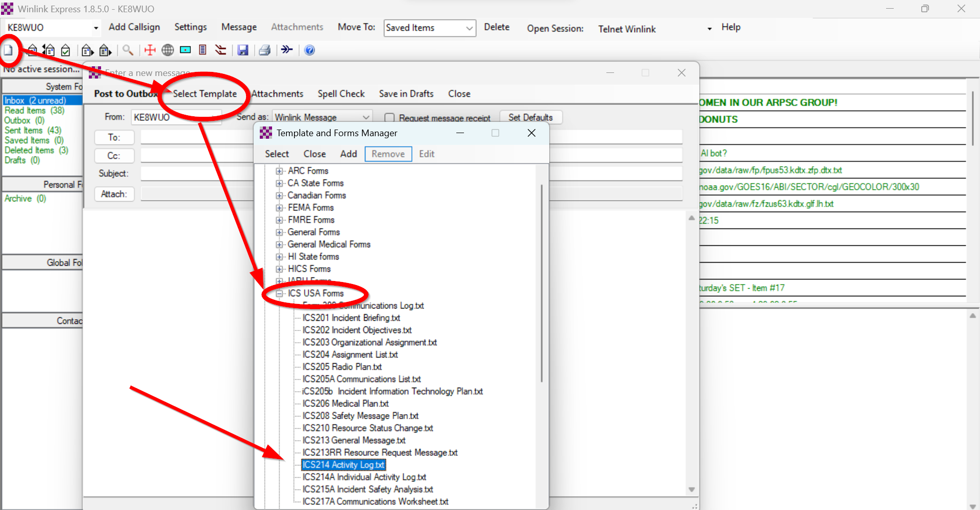Click the red crosshair position icon
This screenshot has height=510, width=980.
tap(150, 50)
